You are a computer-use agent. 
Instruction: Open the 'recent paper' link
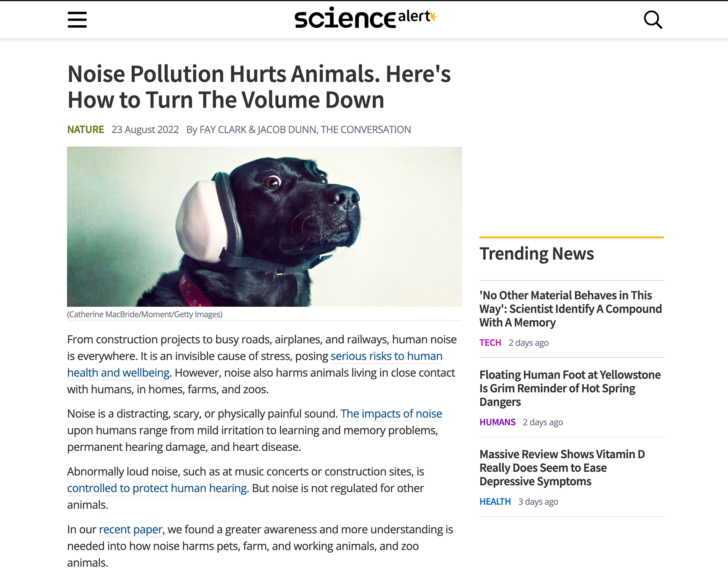[131, 530]
